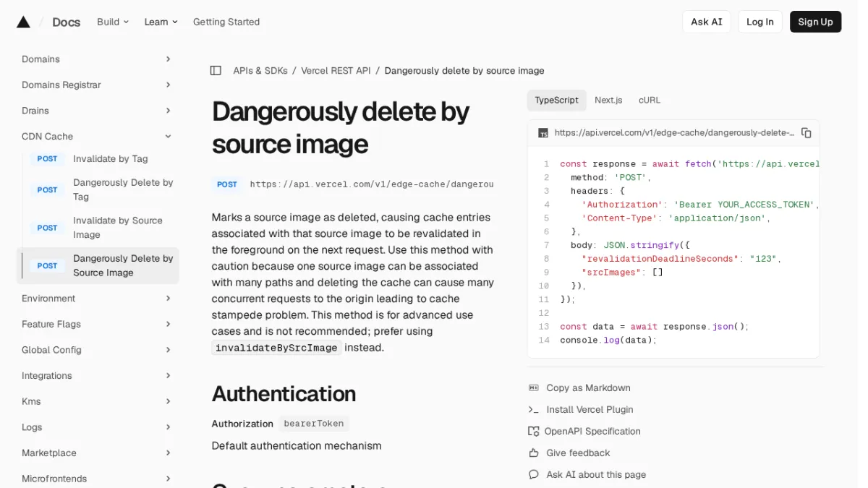Click the "srcImages" line in code sample
Image resolution: width=868 pixels, height=488 pixels.
(622, 273)
